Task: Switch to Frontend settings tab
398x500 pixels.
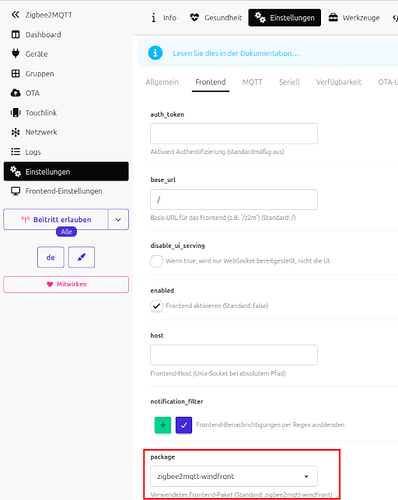Action: coord(211,82)
